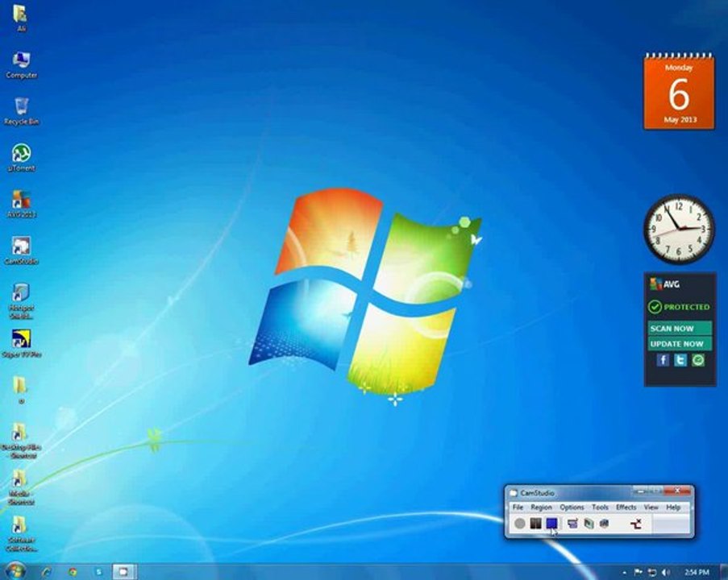The width and height of the screenshot is (728, 580).
Task: Open the File menu in CamStudio
Action: pos(518,507)
